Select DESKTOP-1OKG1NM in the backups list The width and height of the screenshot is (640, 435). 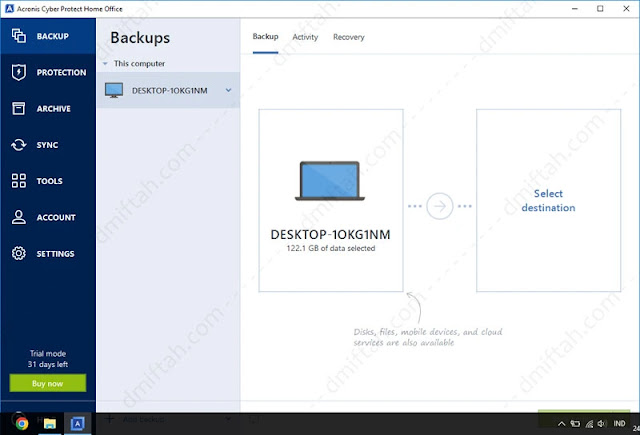coord(168,90)
